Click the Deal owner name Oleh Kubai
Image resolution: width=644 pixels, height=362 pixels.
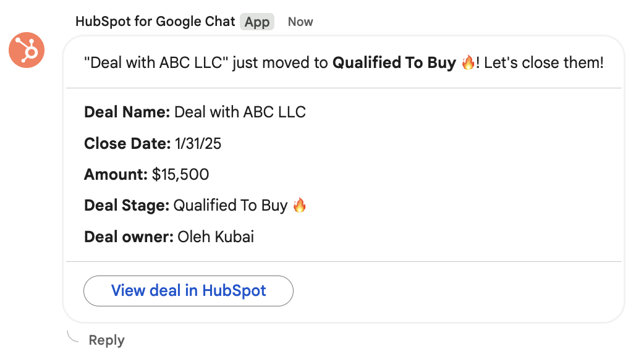tap(216, 237)
